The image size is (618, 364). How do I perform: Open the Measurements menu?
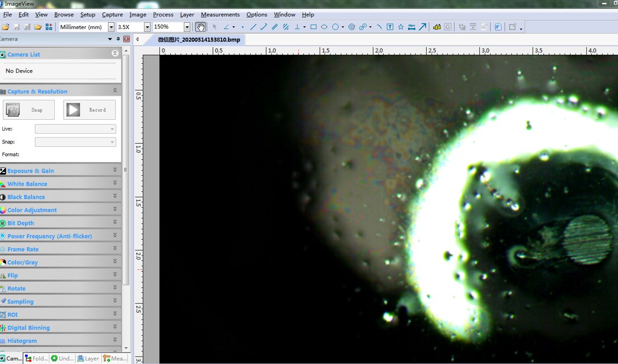click(220, 14)
